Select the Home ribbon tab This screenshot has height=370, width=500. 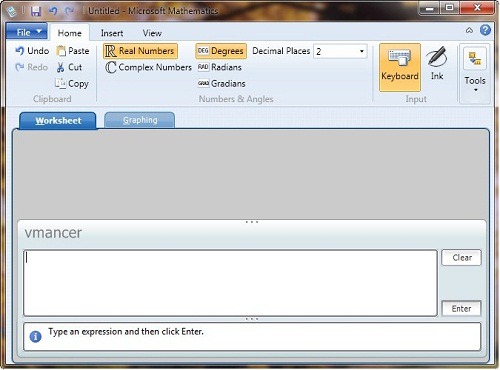tap(70, 33)
